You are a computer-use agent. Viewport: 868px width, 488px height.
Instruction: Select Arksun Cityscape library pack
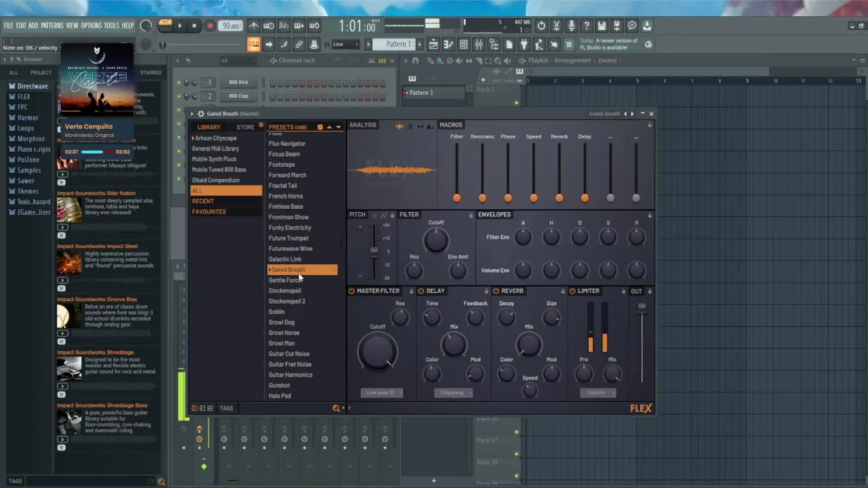click(216, 138)
